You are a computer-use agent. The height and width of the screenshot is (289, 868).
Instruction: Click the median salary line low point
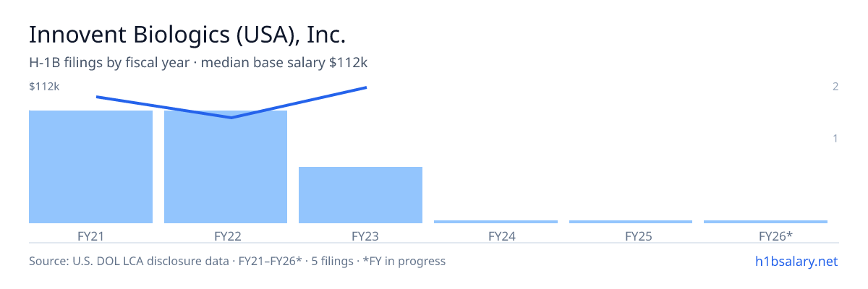tap(231, 117)
